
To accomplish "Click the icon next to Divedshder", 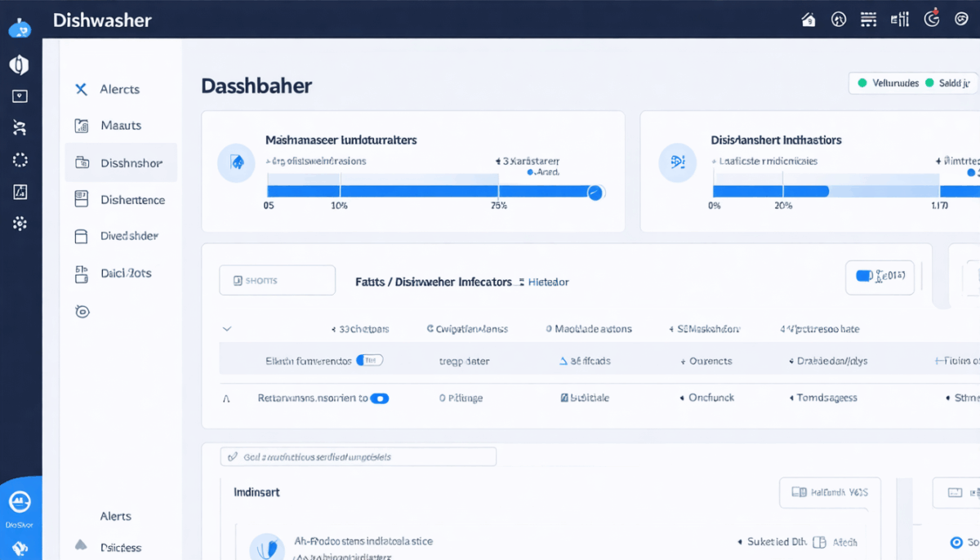I will (x=81, y=236).
